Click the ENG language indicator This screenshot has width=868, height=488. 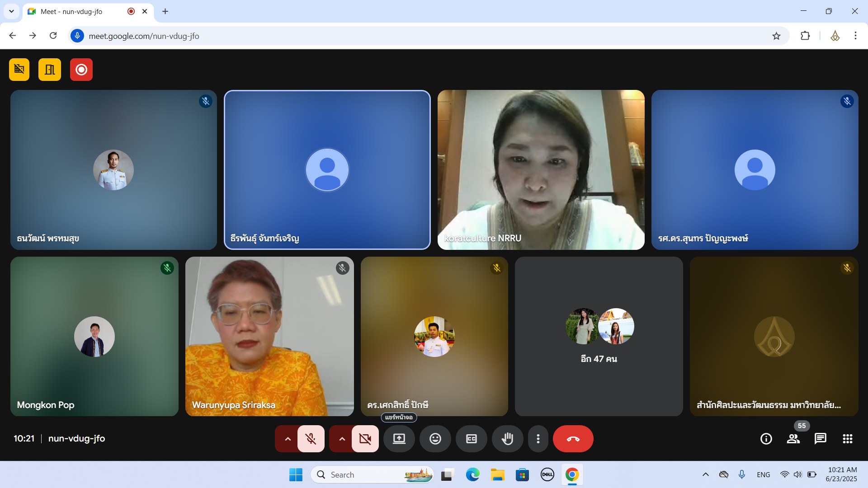point(763,475)
